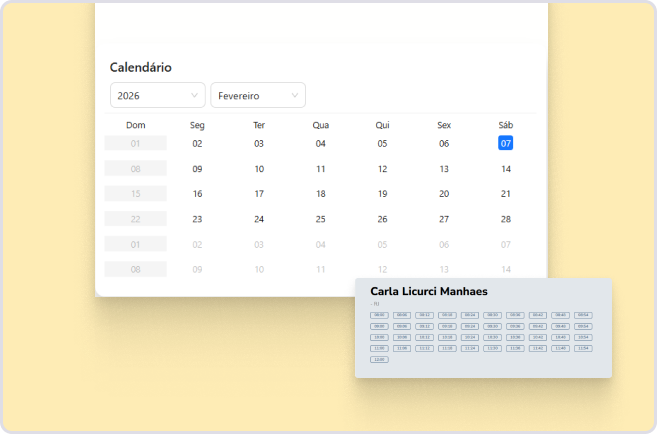This screenshot has height=434, width=657.
Task: Click the Carla Licurci Manhaes name heading
Action: click(x=429, y=291)
